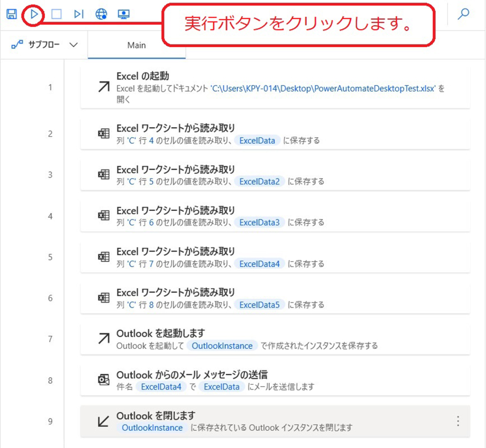Click the ExcelData5 variable chip

pyautogui.click(x=260, y=305)
